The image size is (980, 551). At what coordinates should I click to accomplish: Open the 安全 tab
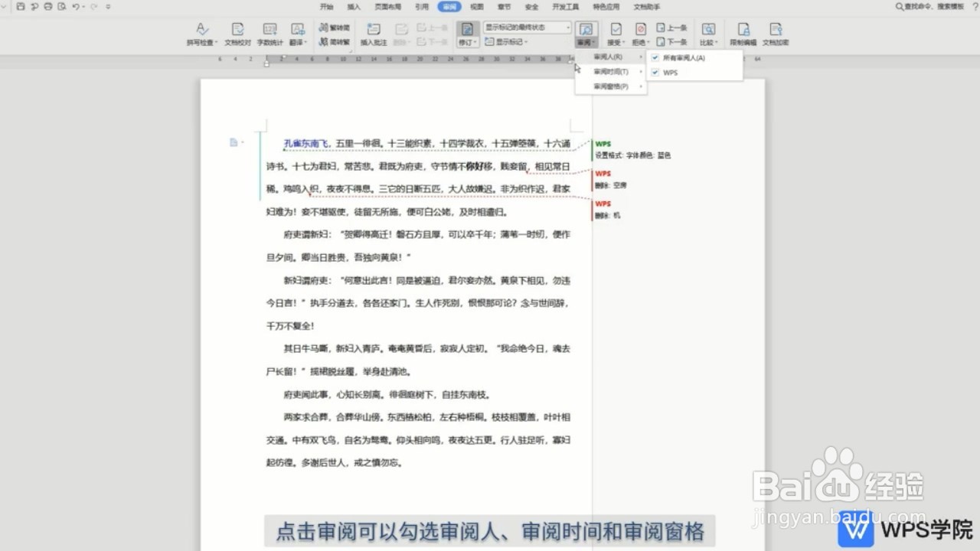point(531,6)
